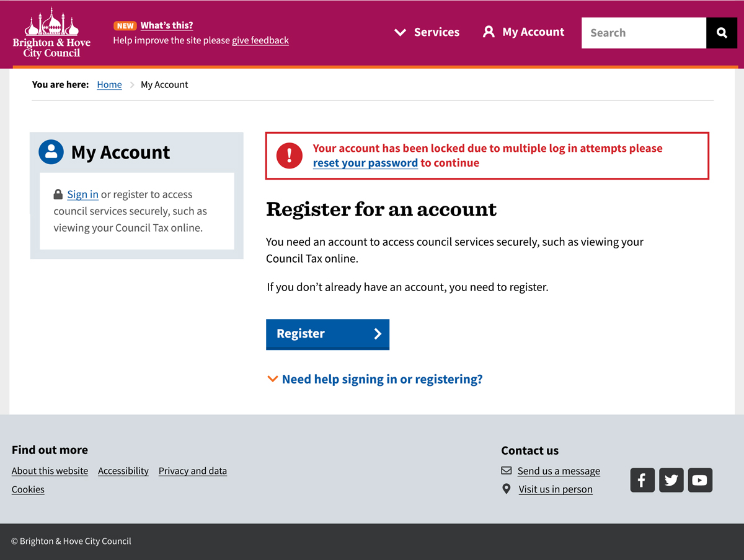Open the Cookies footer link
The width and height of the screenshot is (744, 560).
28,489
